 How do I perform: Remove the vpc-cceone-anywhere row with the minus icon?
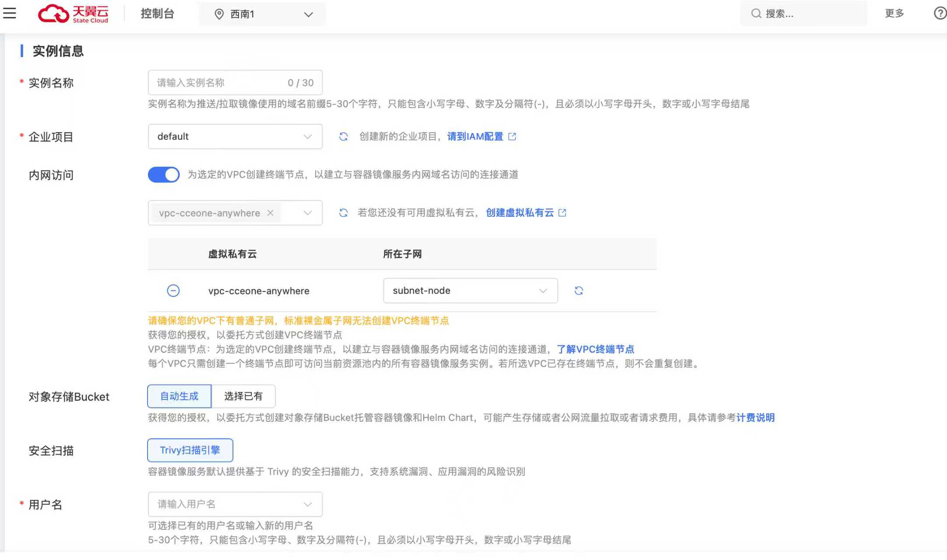click(x=173, y=291)
